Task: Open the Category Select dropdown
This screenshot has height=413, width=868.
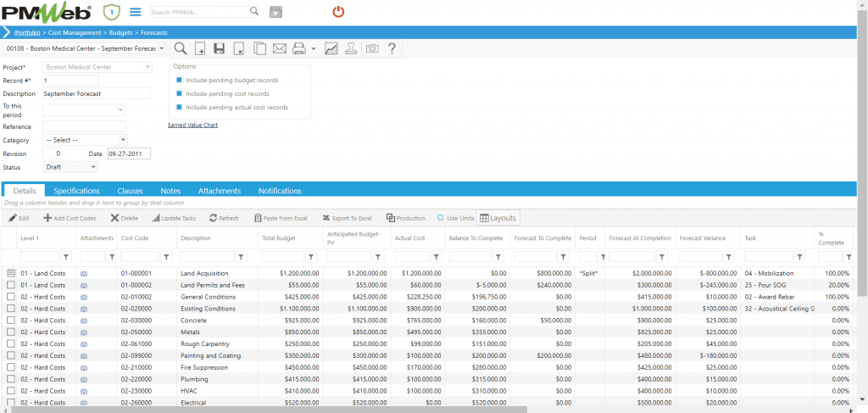Action: coord(123,140)
